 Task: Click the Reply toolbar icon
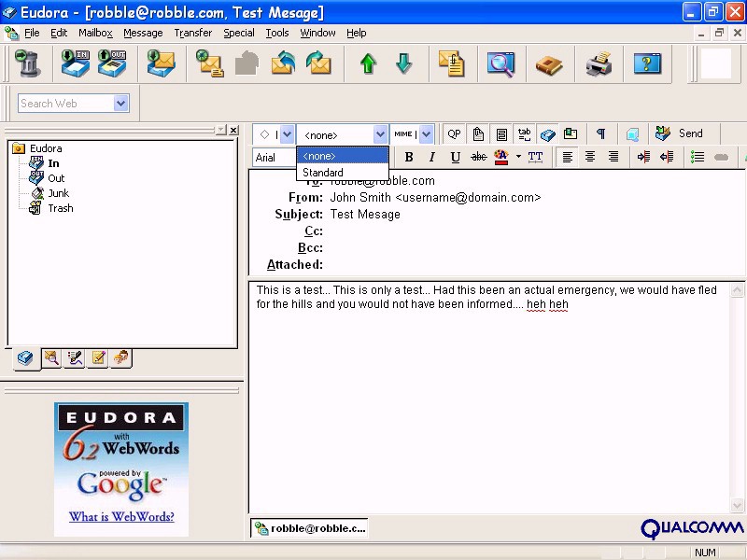coord(283,63)
